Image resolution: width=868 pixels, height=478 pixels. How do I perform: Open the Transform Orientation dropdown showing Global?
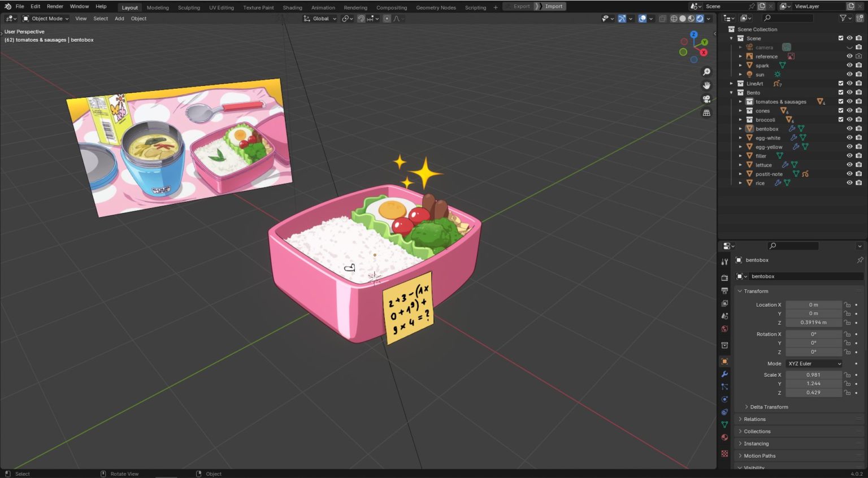coord(320,19)
